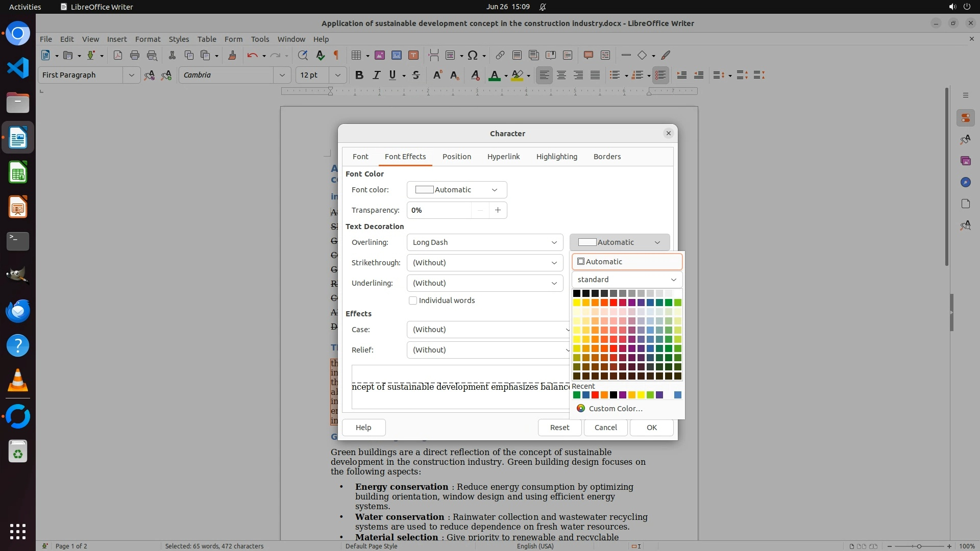Click the Strikethrough toolbar icon
The width and height of the screenshot is (980, 551).
416,75
